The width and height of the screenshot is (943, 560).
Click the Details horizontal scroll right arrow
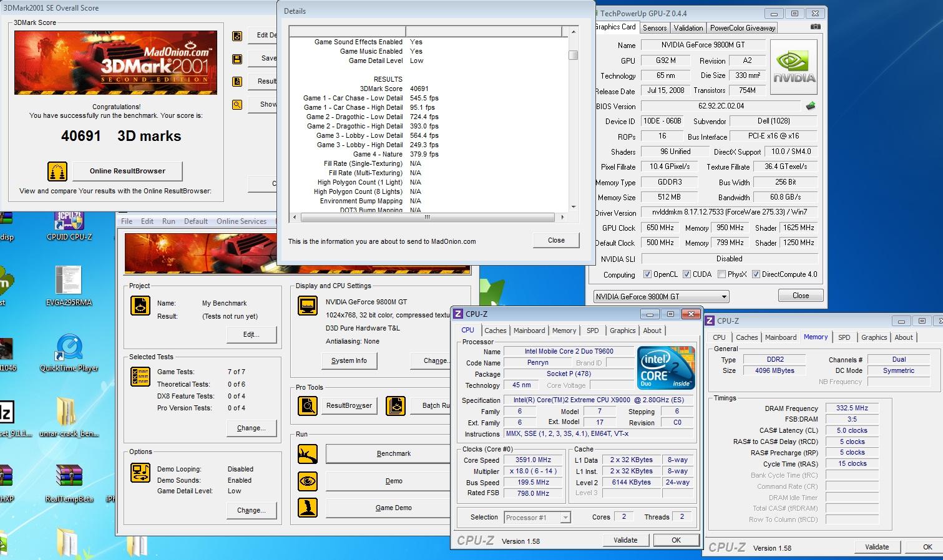[x=562, y=217]
